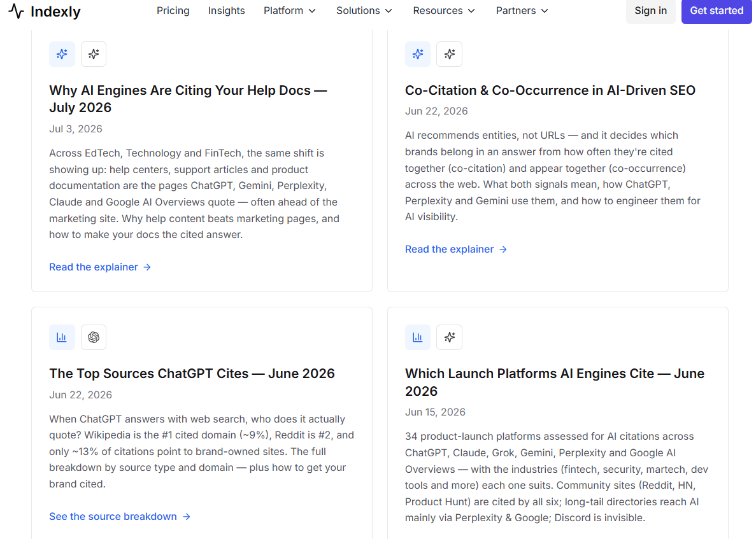The image size is (756, 539).
Task: Open the Partners nav item
Action: [x=522, y=11]
